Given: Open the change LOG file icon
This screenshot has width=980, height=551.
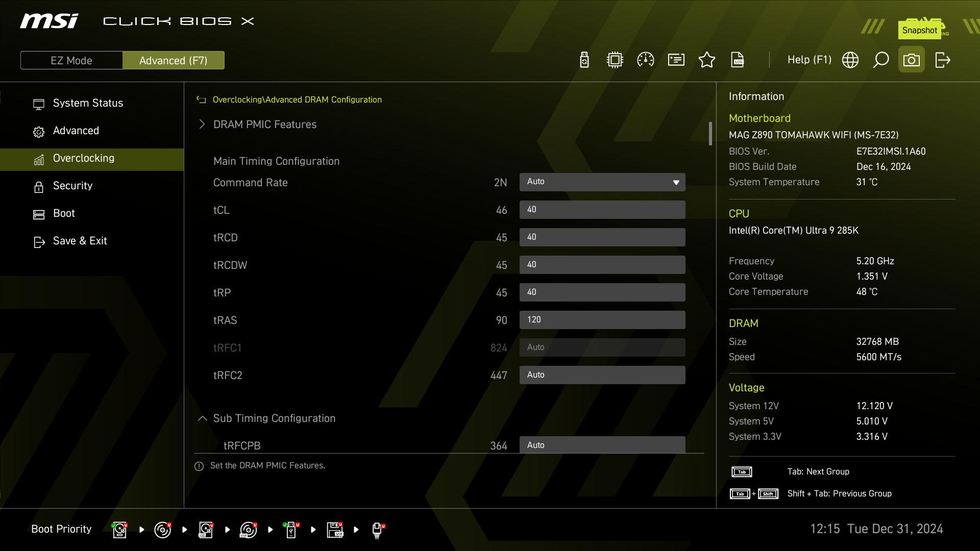Looking at the screenshot, I should (x=738, y=60).
